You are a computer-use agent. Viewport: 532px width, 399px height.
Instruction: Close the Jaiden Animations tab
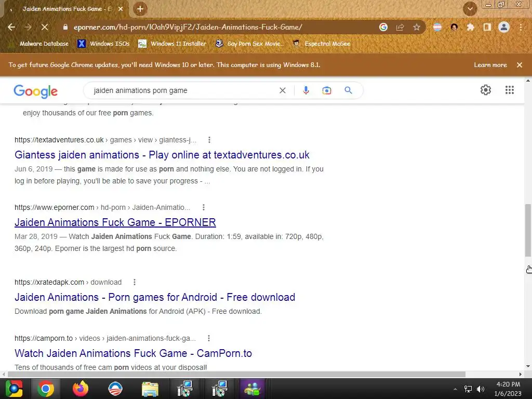121,9
